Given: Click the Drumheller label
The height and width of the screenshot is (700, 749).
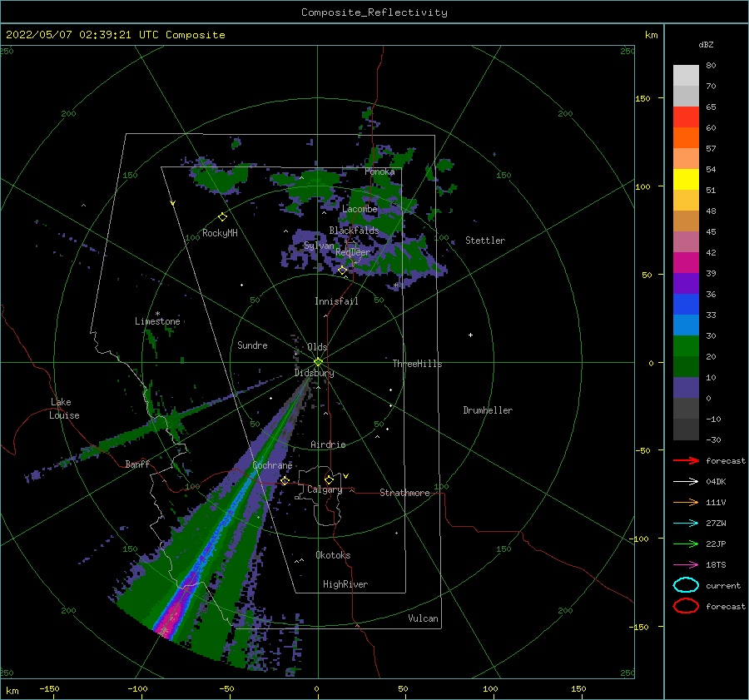Looking at the screenshot, I should pyautogui.click(x=488, y=410).
